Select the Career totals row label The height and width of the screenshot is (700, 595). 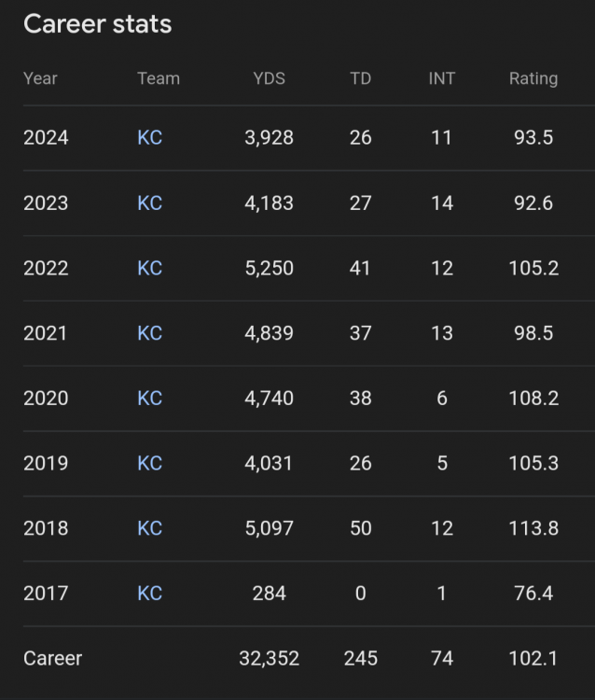(52, 659)
